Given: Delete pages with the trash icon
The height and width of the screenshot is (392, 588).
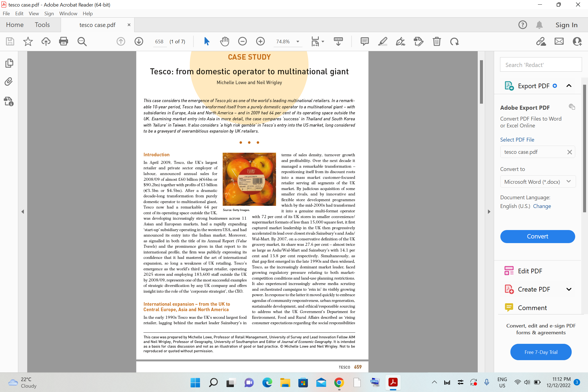Looking at the screenshot, I should 437,41.
